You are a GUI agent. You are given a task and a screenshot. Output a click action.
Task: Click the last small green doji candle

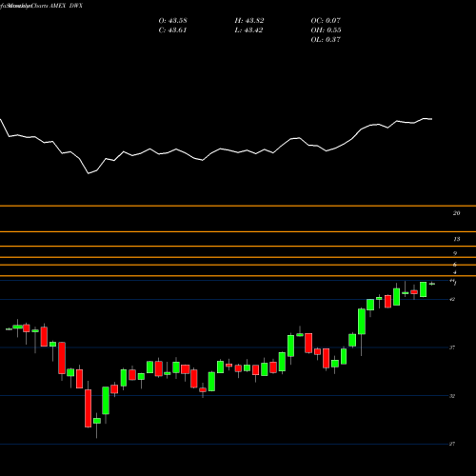point(432,284)
